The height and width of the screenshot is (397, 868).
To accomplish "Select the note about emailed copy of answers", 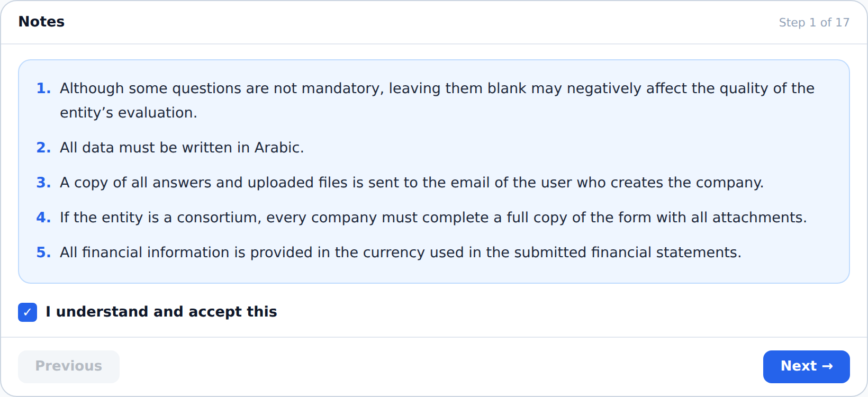I will 412,183.
